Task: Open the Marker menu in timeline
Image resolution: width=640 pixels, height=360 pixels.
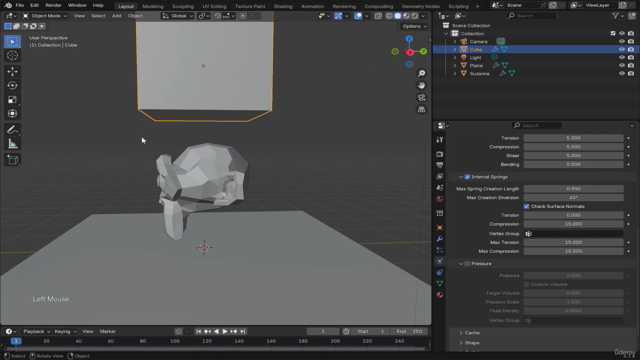Action: (108, 331)
